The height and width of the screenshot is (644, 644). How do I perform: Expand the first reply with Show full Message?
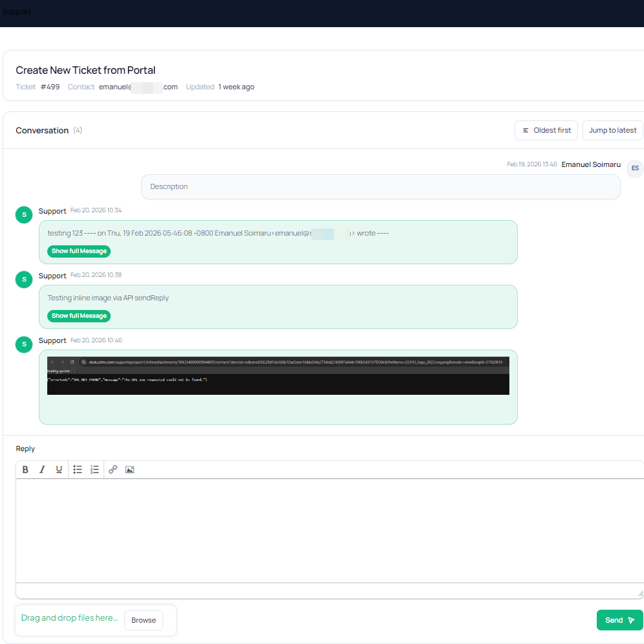[x=78, y=251]
